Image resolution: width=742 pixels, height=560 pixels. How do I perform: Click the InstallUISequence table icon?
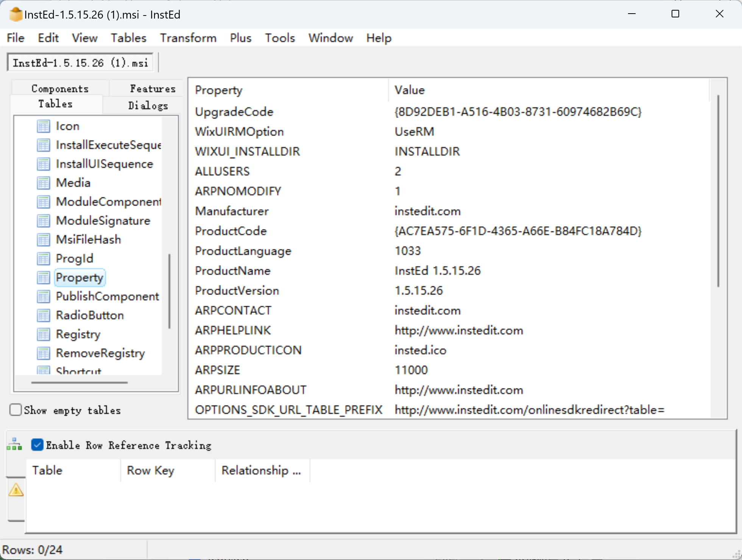tap(44, 164)
